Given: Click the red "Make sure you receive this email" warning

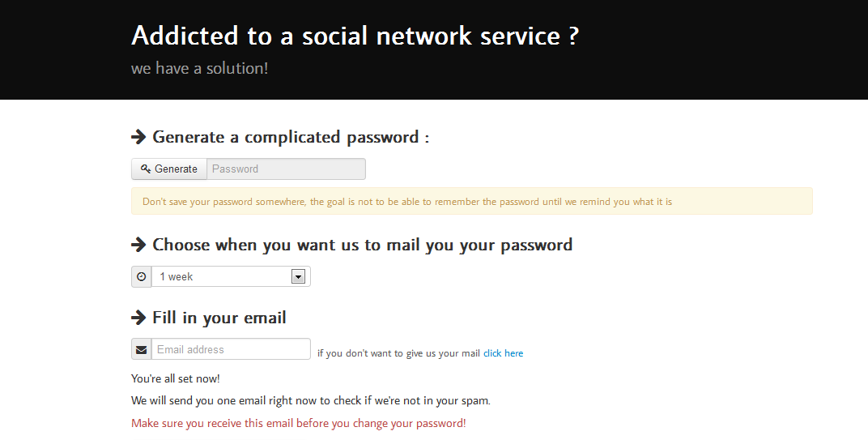Looking at the screenshot, I should coord(299,423).
